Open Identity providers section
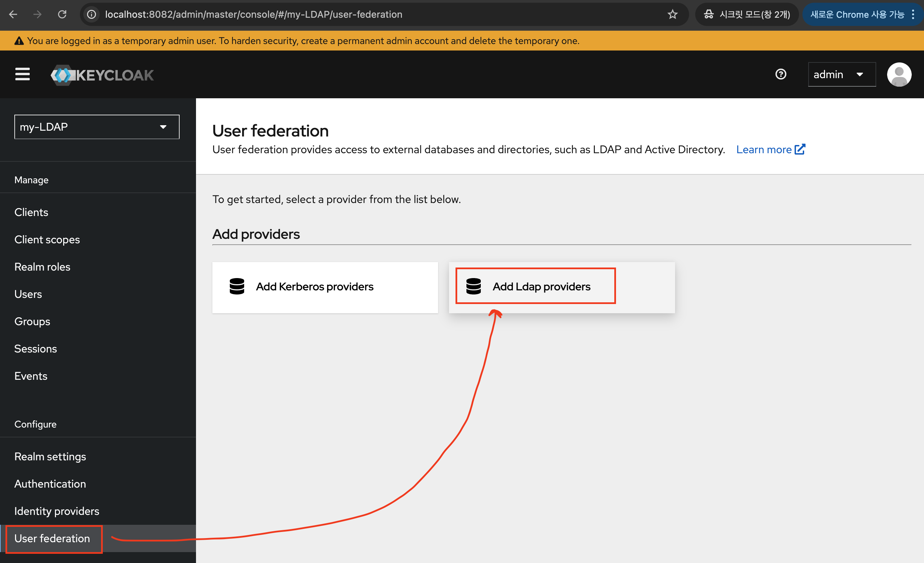Screen dimensions: 924x563 click(57, 511)
